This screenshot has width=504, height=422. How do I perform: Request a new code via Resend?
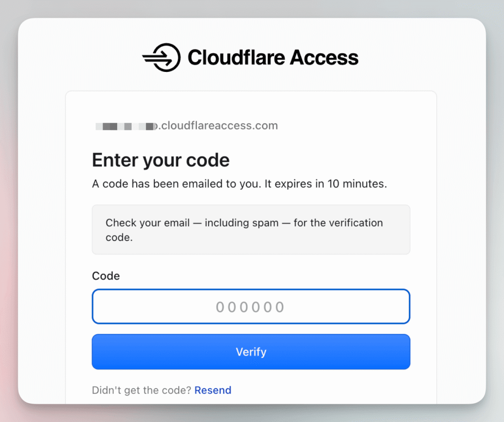(213, 390)
